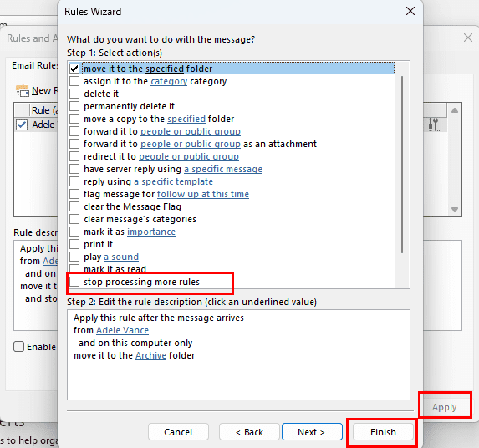Tick 'permanently delete it' checkbox
The width and height of the screenshot is (479, 448).
74,106
